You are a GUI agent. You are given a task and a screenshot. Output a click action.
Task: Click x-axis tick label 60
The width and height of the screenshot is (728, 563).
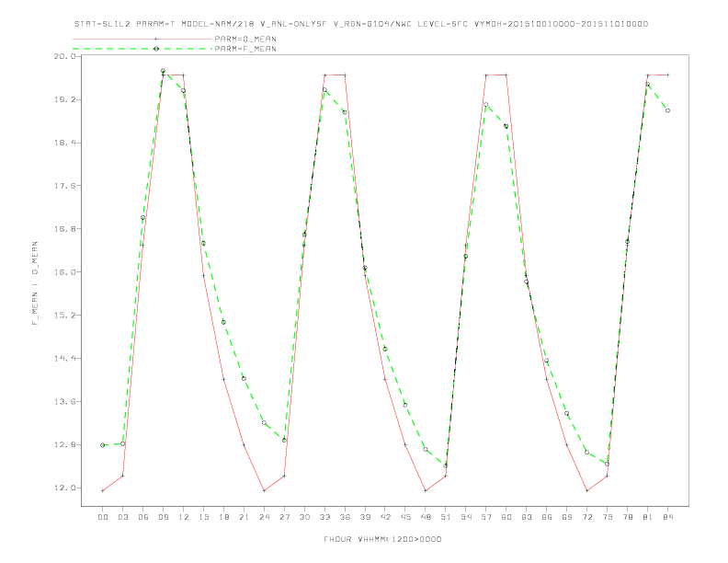[x=506, y=517]
